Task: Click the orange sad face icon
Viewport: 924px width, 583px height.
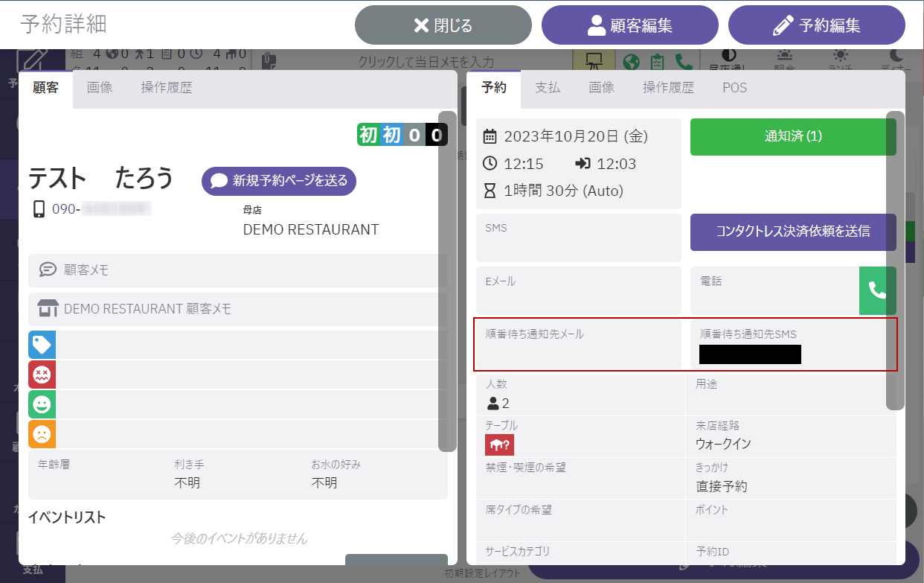Action: 42,434
